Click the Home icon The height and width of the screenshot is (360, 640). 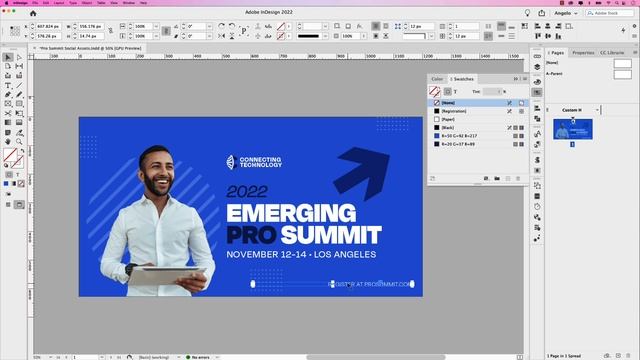33,13
